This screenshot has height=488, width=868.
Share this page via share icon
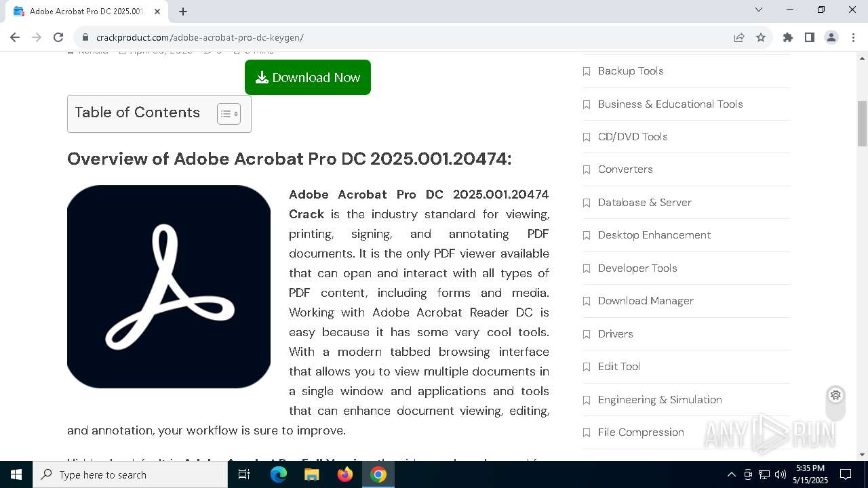[739, 37]
